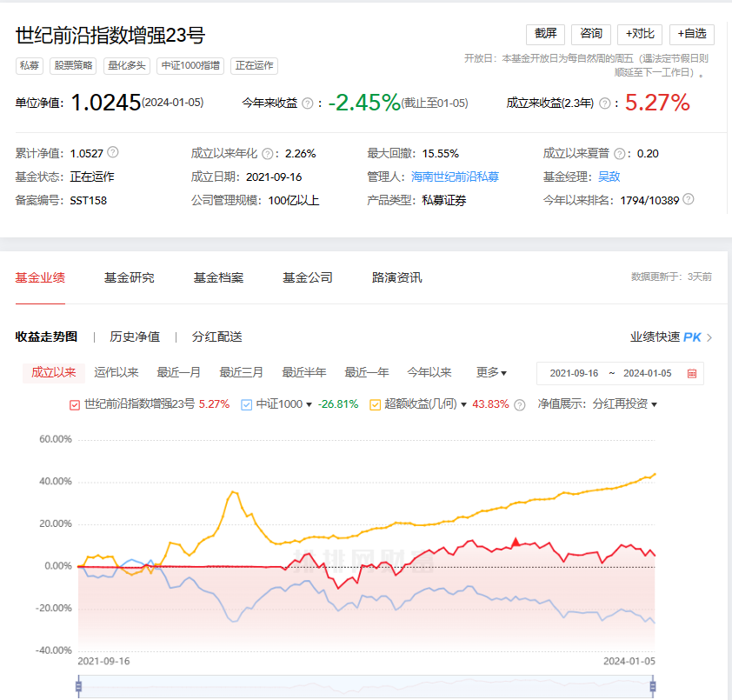
Task: Expand the 中证1000 benchmark dropdown
Action: [x=309, y=405]
